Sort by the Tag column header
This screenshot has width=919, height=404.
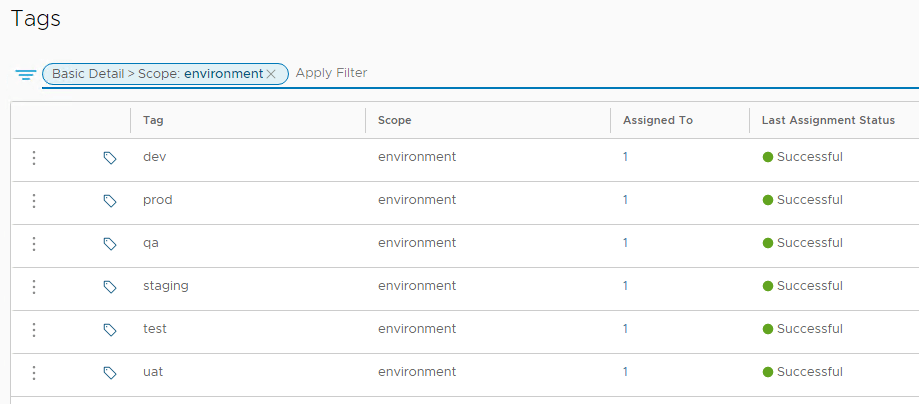click(x=154, y=120)
